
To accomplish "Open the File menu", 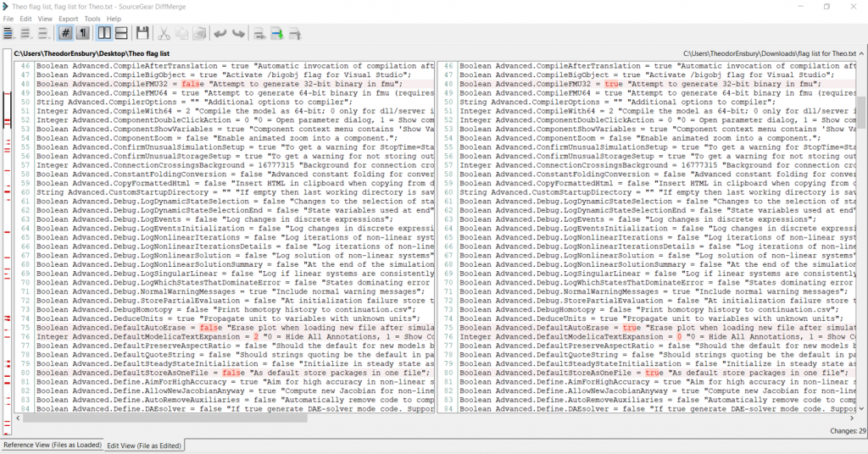I will [x=8, y=19].
